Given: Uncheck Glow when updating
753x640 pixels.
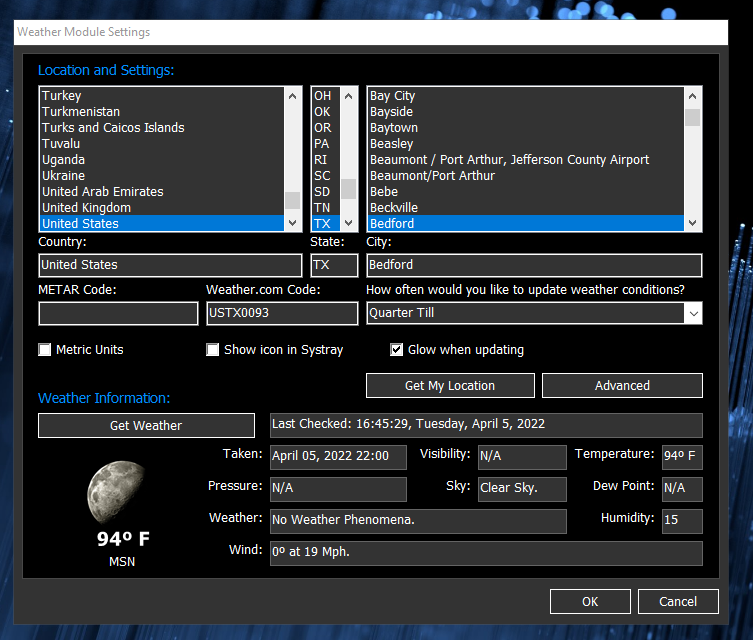Looking at the screenshot, I should tap(397, 350).
